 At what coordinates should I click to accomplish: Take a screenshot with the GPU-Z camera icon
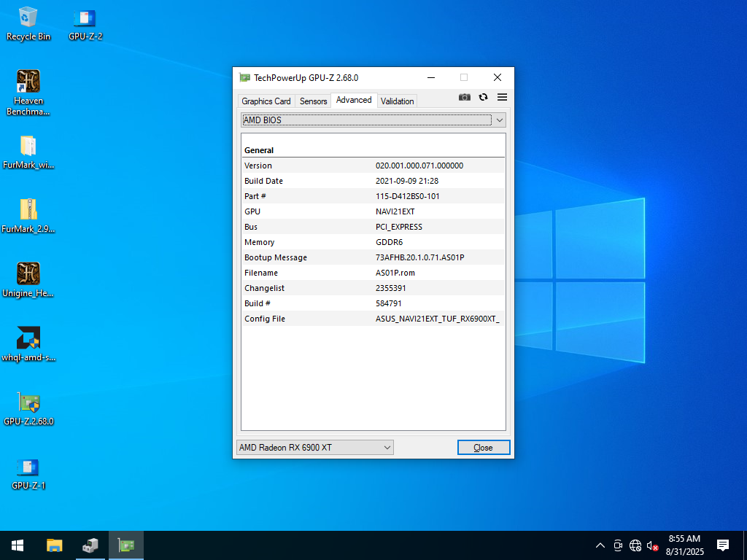tap(465, 97)
